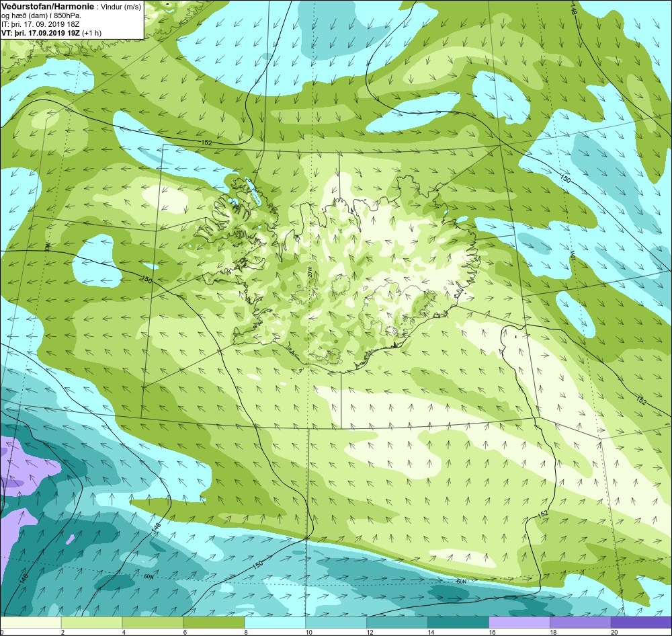Screen dimensions: 672x636
Task: Click the legend value label '16'
Action: click(x=492, y=632)
